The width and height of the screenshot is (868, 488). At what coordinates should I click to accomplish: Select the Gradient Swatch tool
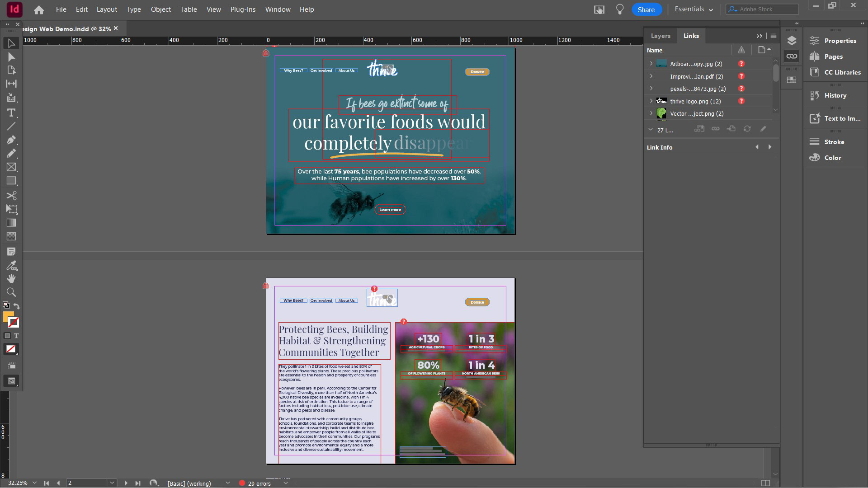(11, 223)
